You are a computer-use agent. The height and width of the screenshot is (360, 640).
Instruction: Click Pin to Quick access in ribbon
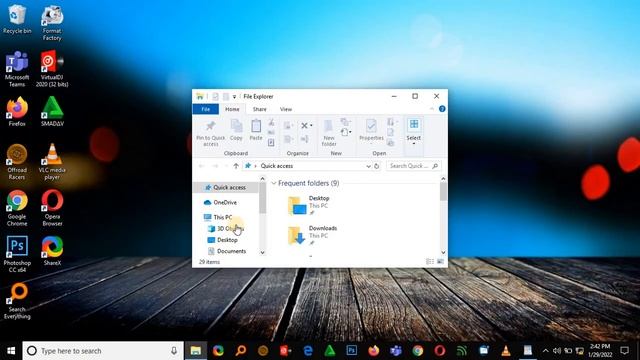(x=211, y=133)
